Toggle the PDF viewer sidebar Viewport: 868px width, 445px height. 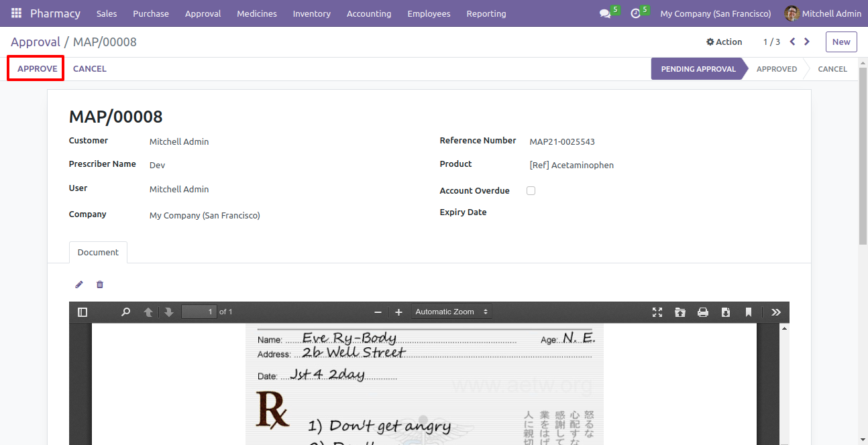point(83,312)
